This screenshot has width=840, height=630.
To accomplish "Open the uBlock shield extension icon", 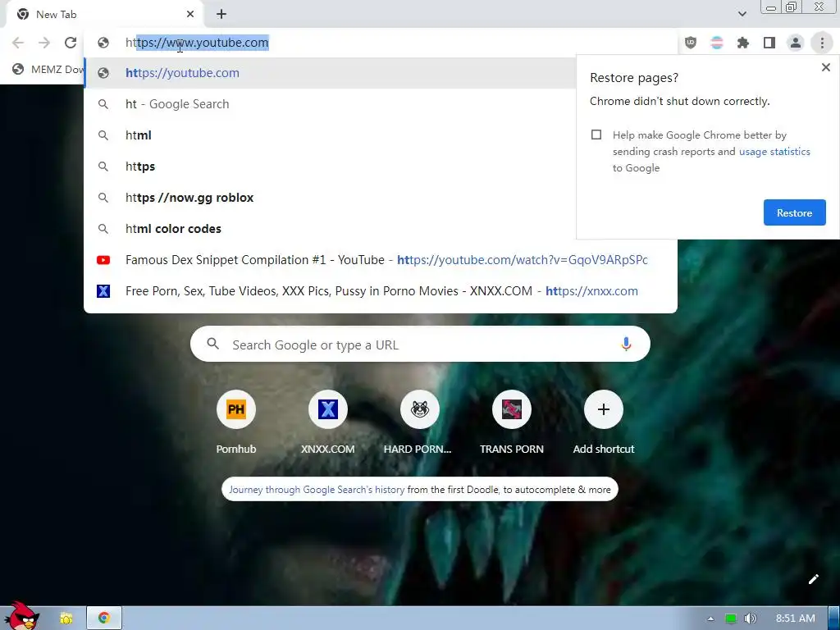I will (x=691, y=43).
